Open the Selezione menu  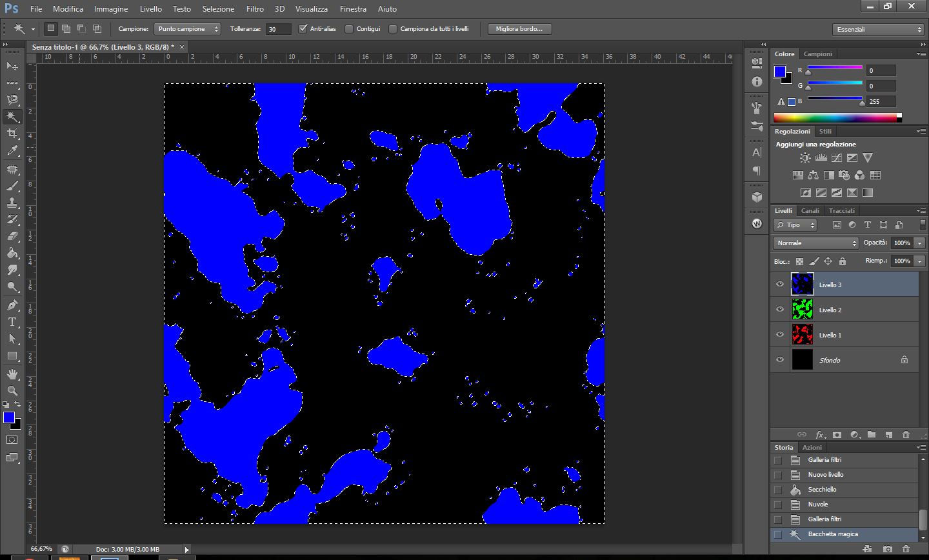pos(218,9)
